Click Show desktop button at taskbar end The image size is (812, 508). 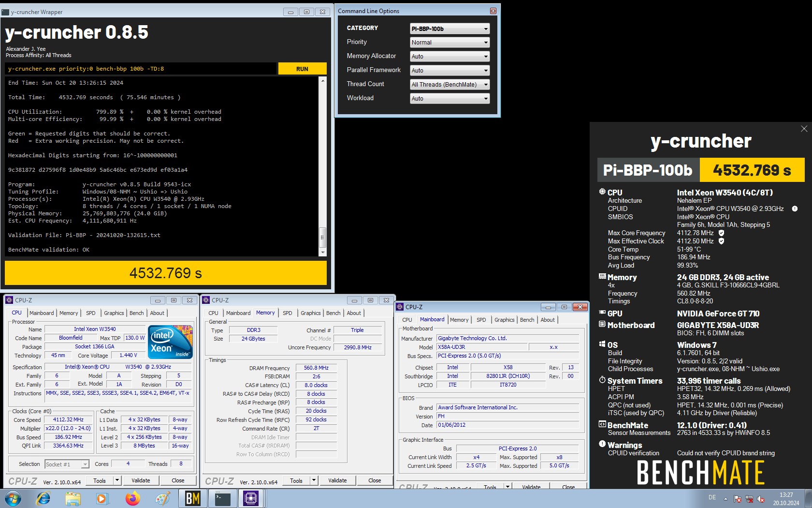click(808, 498)
